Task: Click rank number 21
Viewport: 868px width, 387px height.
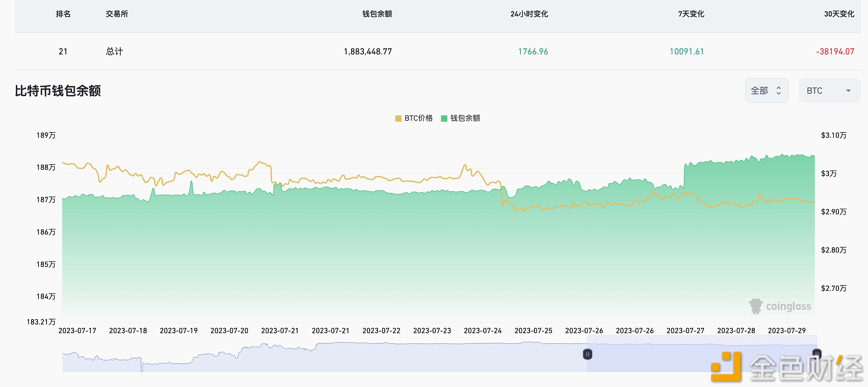Action: click(x=63, y=52)
